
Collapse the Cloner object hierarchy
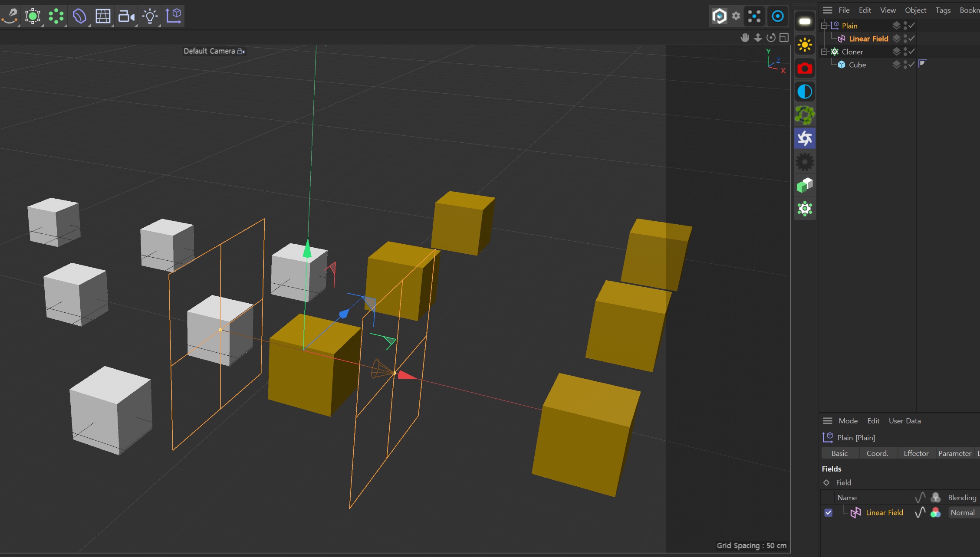[824, 52]
